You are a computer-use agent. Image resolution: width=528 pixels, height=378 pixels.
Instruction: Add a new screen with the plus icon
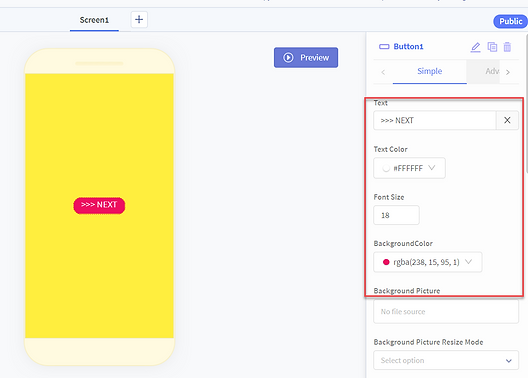139,20
